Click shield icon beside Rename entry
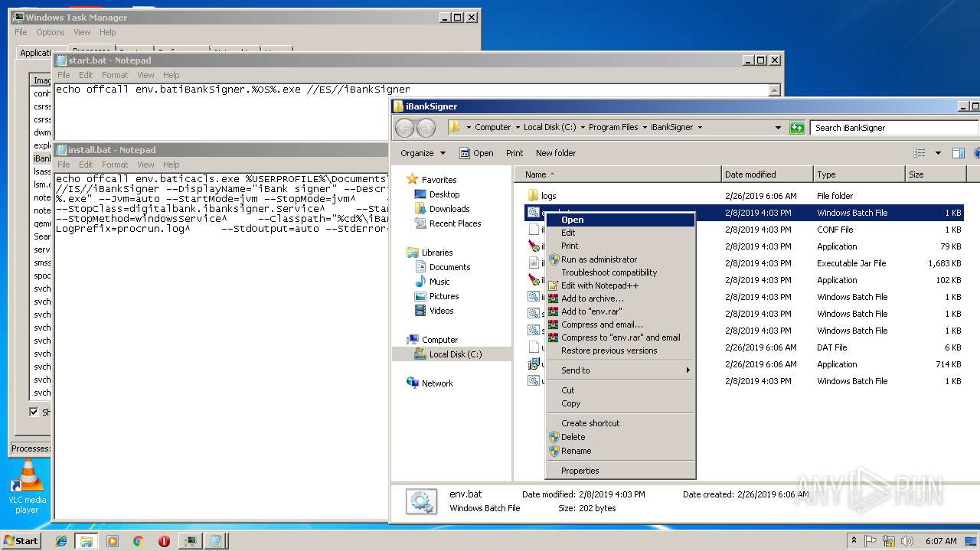This screenshot has height=551, width=980. 554,451
